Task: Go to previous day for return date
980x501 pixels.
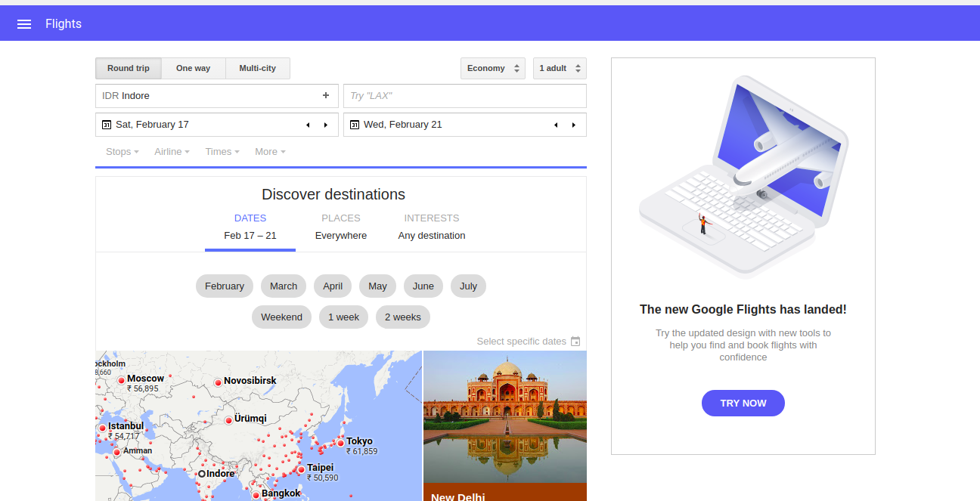Action: click(556, 125)
